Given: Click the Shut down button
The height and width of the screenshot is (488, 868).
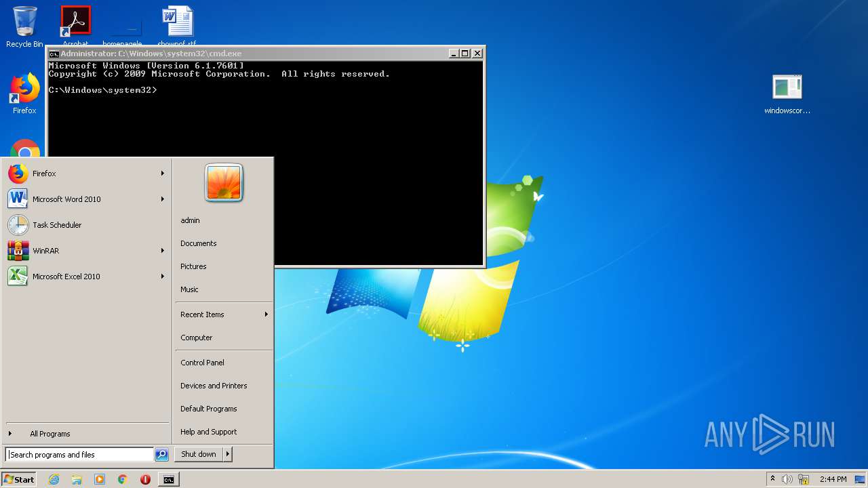Looking at the screenshot, I should (199, 454).
